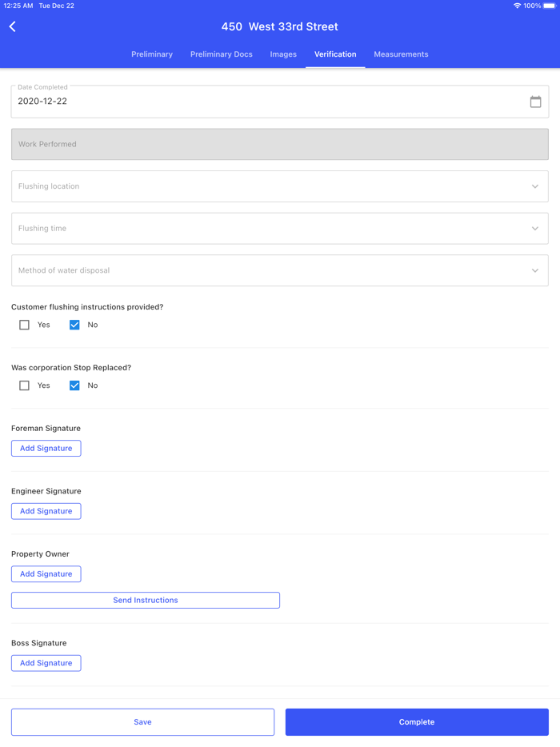Tap the Wi-Fi status icon

[517, 6]
